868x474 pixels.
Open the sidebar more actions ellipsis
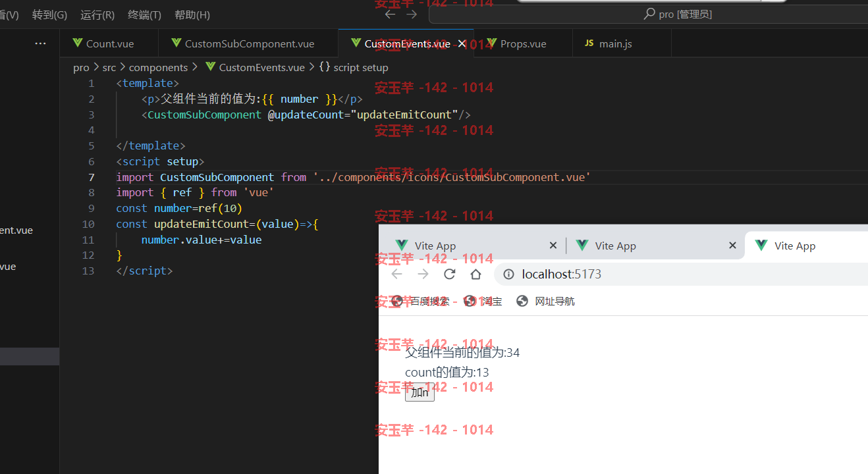click(x=41, y=43)
